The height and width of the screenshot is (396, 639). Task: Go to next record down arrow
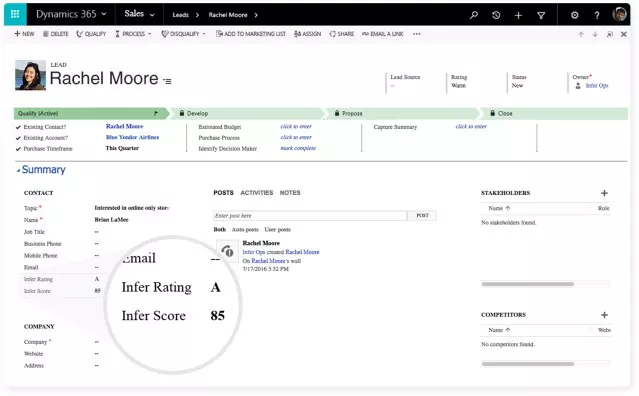(595, 35)
